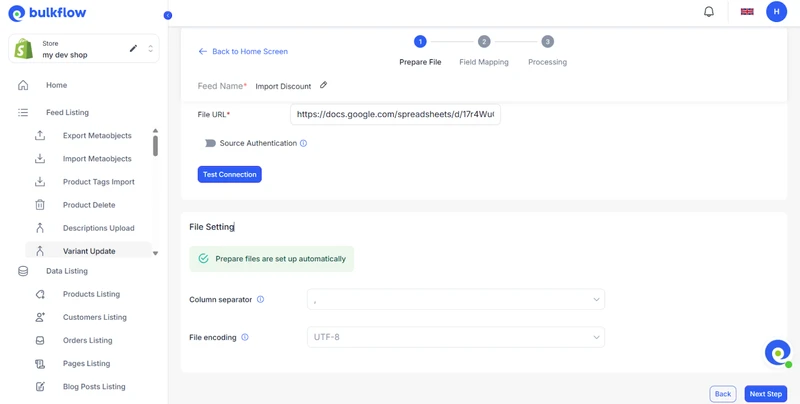Click into the File URL field
Image resolution: width=800 pixels, height=404 pixels.
pos(395,115)
